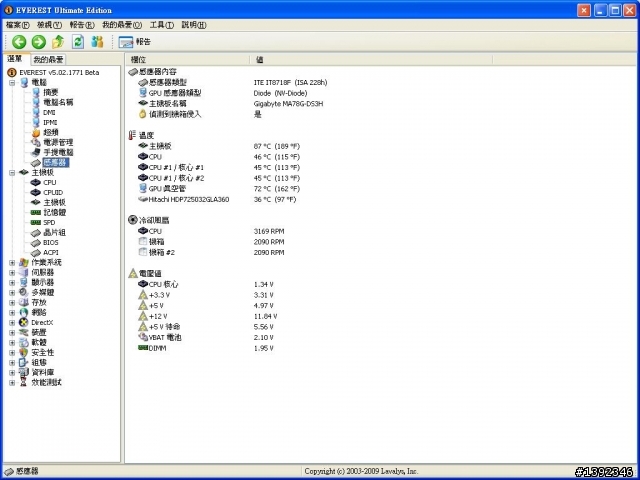This screenshot has height=480, width=640.
Task: Open the 檔案(F) menu
Action: pos(18,25)
